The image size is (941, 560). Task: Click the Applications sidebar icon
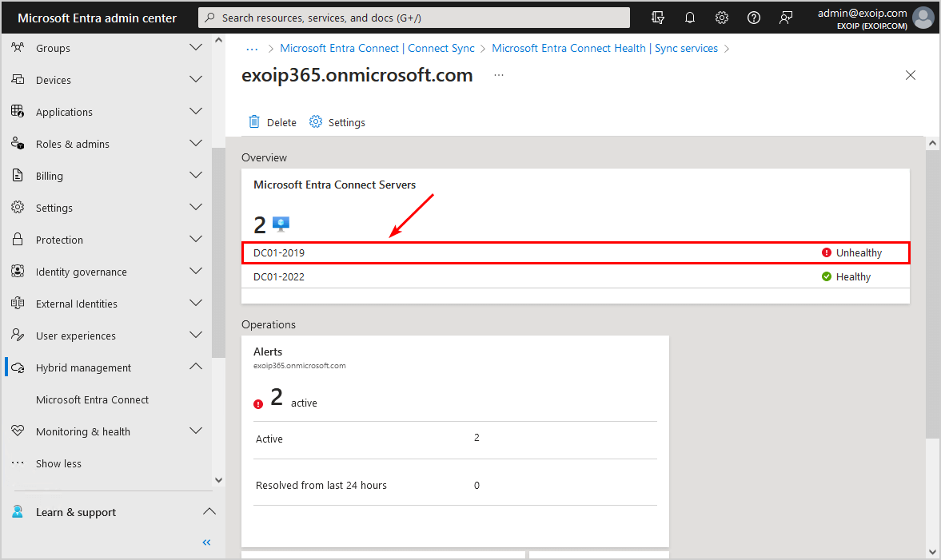(18, 111)
